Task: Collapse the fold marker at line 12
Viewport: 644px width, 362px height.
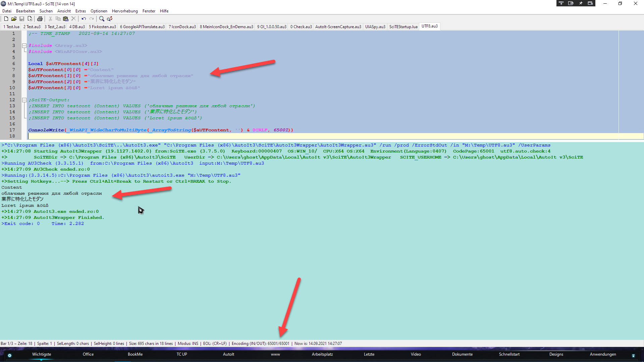Action: click(24, 100)
